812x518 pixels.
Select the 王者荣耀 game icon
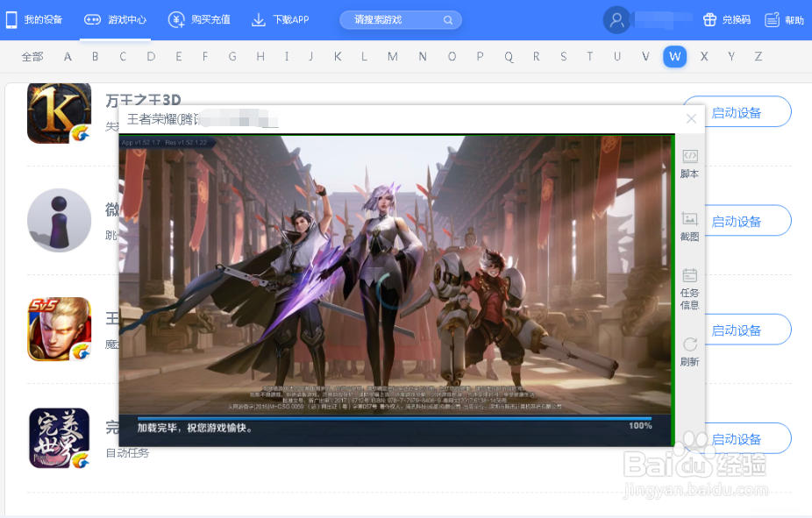click(x=59, y=329)
